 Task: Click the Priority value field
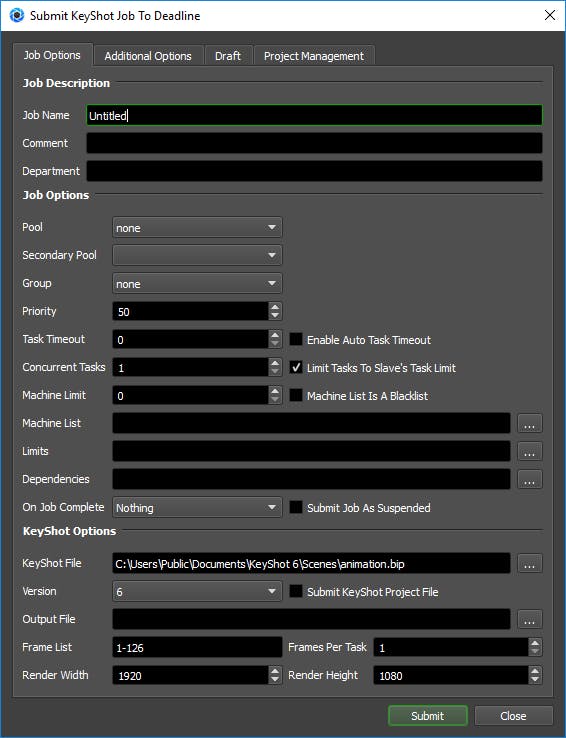[191, 311]
